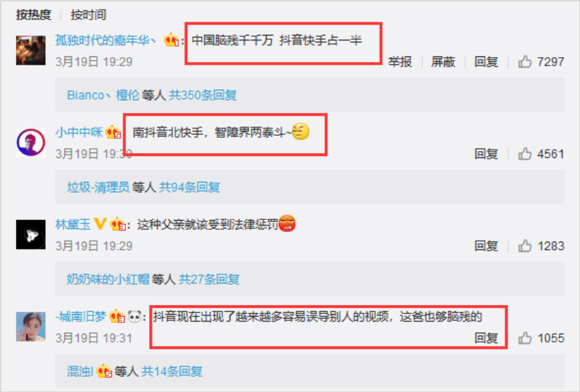The height and width of the screenshot is (392, 580).
Task: Sort comments by 按热度
Action: [33, 15]
